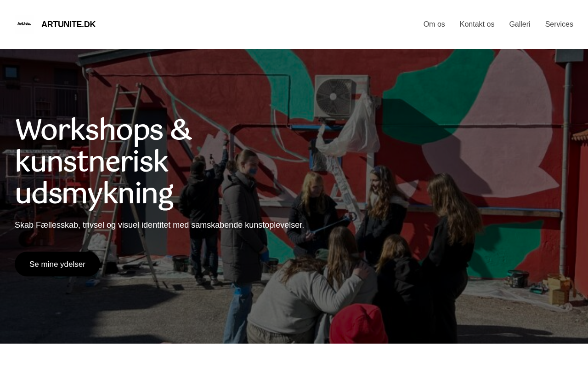Click the Skab Fællesskab subtitle text

coord(159,225)
